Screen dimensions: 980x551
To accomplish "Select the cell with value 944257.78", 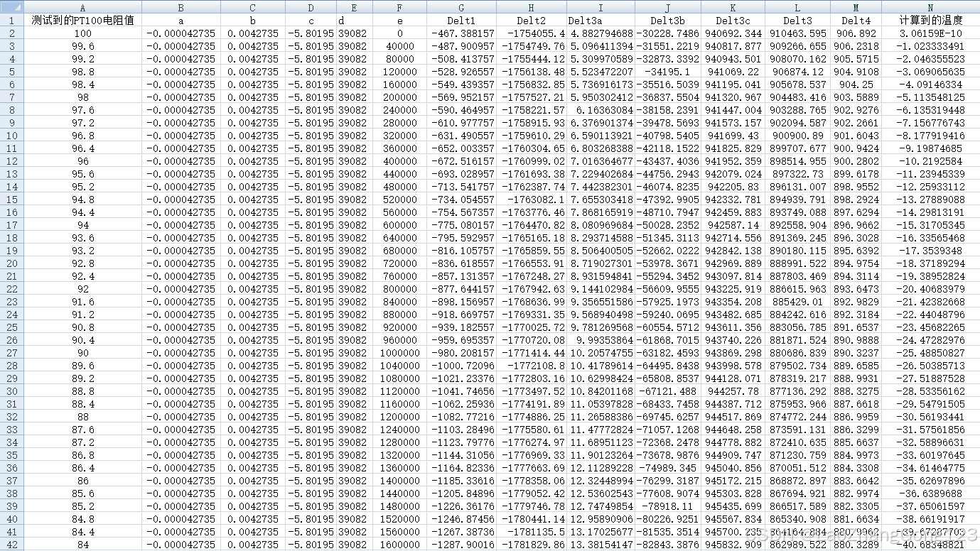I will point(733,391).
